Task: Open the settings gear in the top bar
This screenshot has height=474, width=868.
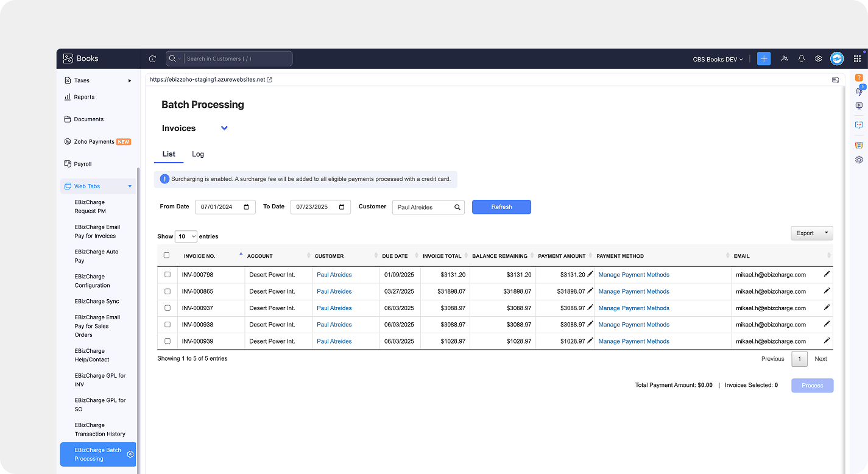Action: click(x=819, y=58)
